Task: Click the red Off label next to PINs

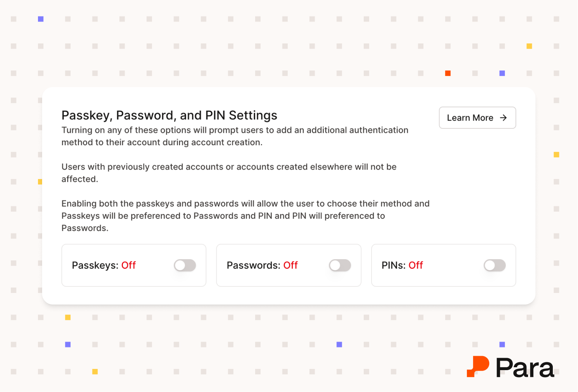Action: pyautogui.click(x=416, y=265)
